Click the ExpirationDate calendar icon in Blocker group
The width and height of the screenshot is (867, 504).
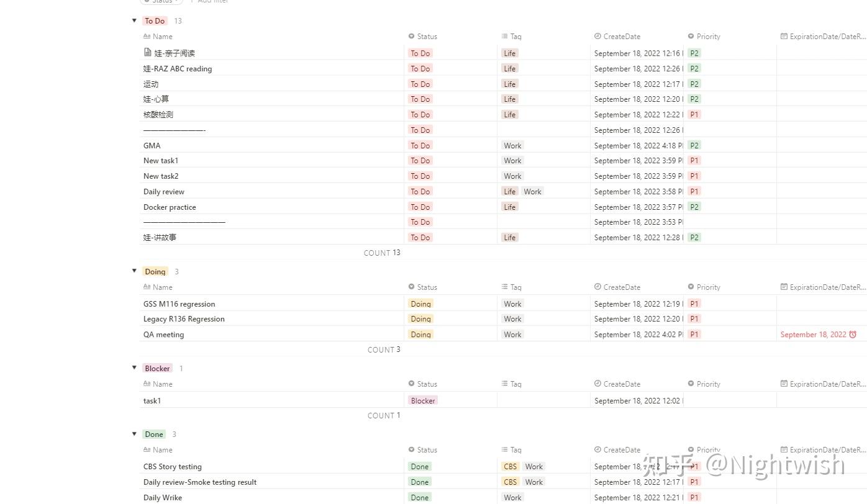(x=784, y=384)
